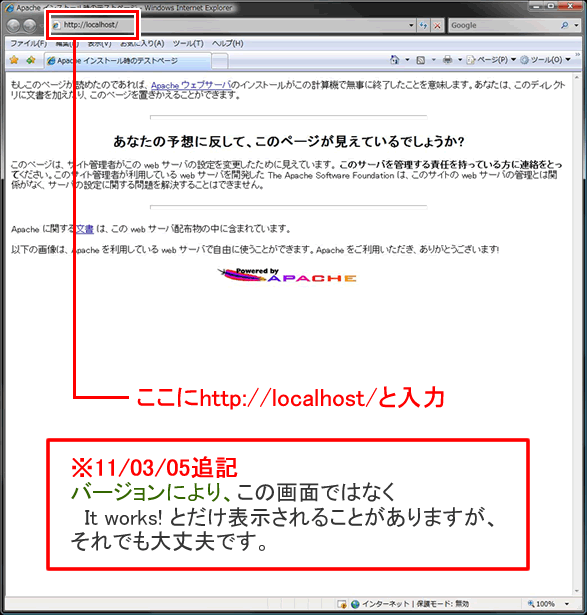Open the ヘルプ(H) menu
The width and height of the screenshot is (587, 615).
pyautogui.click(x=228, y=43)
